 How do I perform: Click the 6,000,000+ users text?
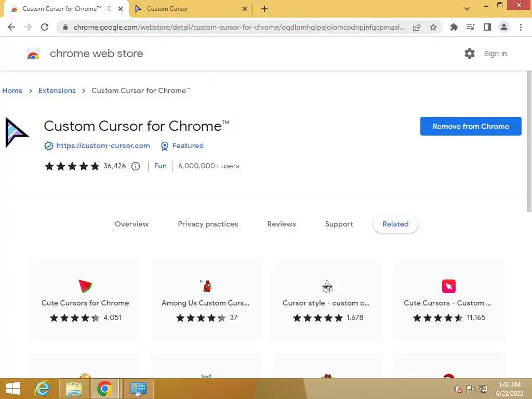(209, 166)
